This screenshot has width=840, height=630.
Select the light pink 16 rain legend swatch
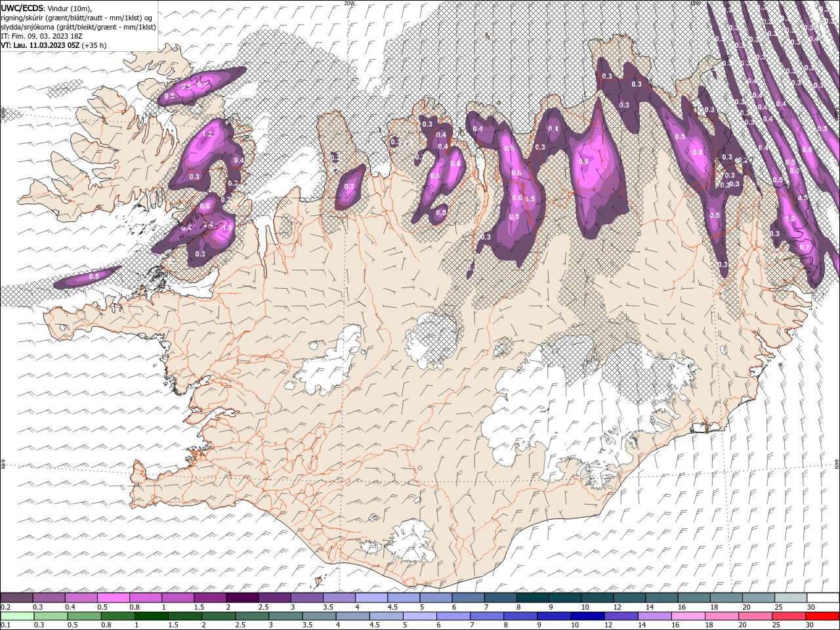tap(689, 616)
